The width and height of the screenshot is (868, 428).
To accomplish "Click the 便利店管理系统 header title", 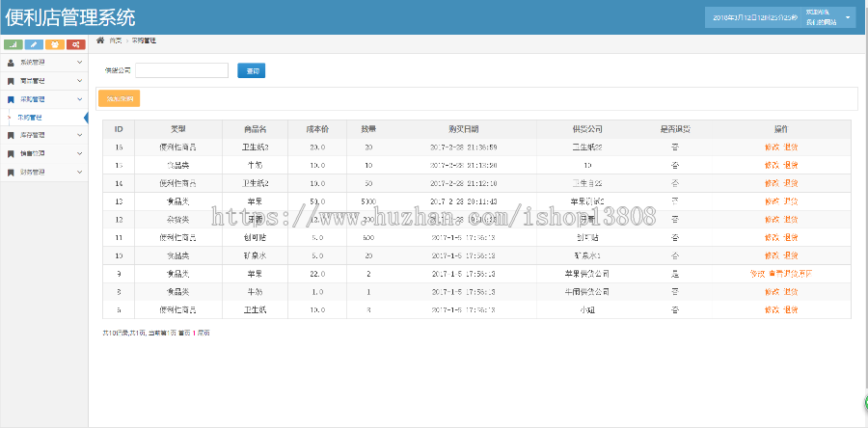I will click(x=70, y=17).
